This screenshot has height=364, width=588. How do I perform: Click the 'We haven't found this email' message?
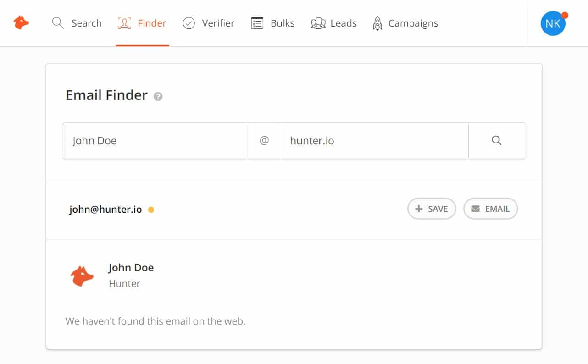155,321
